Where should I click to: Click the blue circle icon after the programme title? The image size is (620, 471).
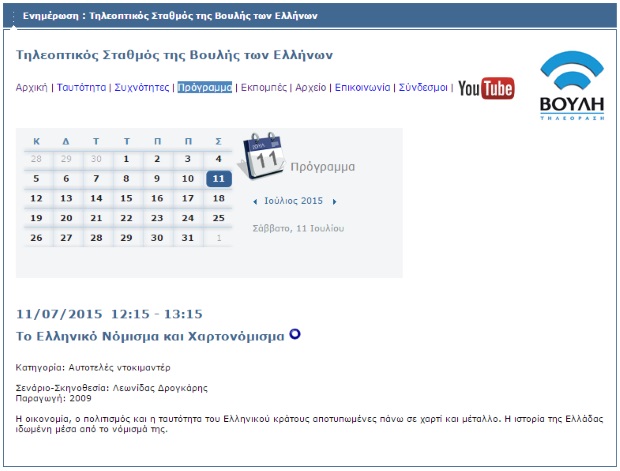click(295, 335)
